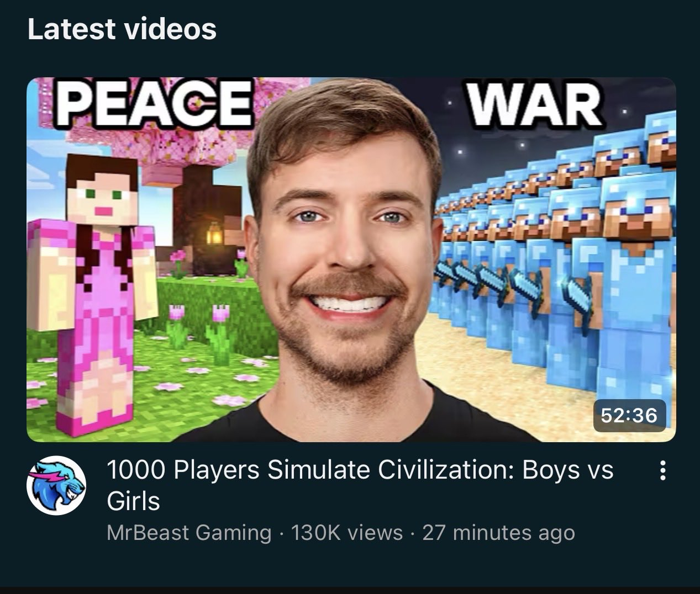The width and height of the screenshot is (700, 594).
Task: Click the PEACE text on the thumbnail
Action: [154, 103]
